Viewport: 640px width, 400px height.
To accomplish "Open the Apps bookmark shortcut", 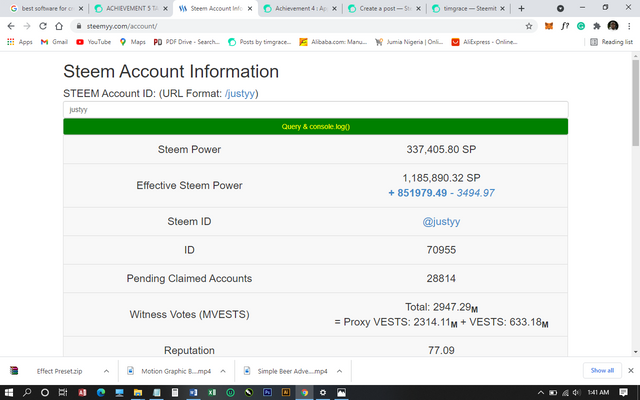I will 20,42.
